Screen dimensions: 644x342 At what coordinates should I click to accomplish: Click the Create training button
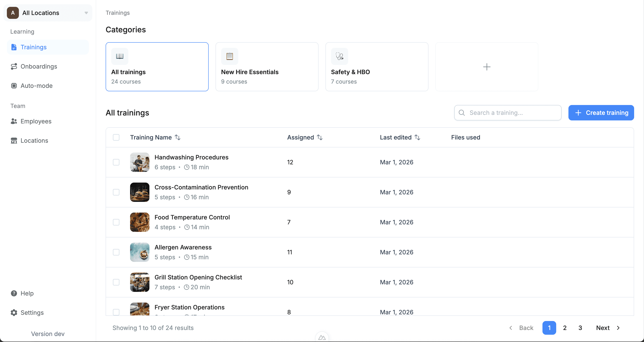pos(601,112)
